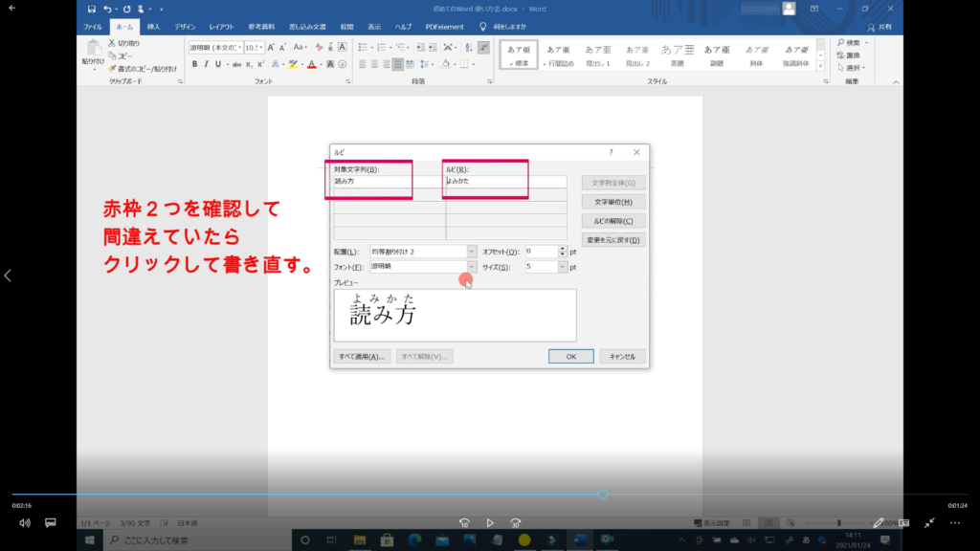Expand the サイズ size dropdown
Screen dimensions: 980x551
click(x=562, y=267)
